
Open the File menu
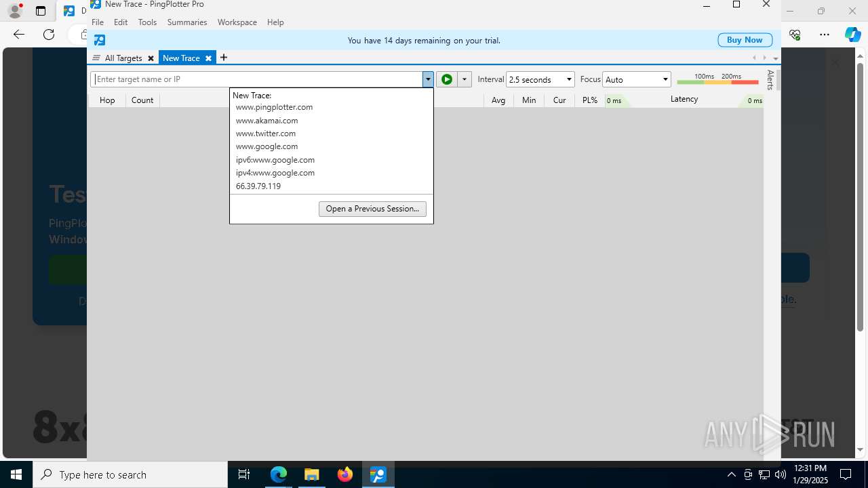click(98, 22)
